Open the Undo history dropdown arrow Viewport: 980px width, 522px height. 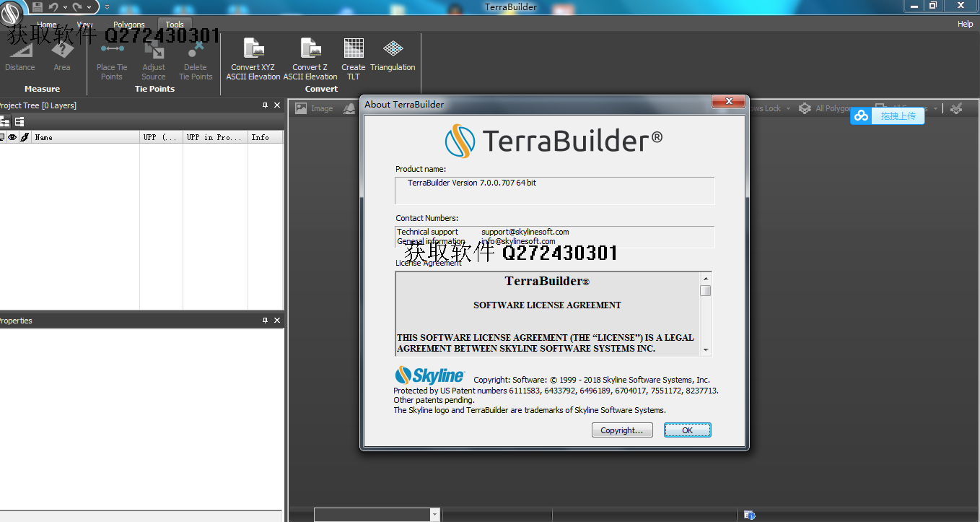pyautogui.click(x=65, y=7)
